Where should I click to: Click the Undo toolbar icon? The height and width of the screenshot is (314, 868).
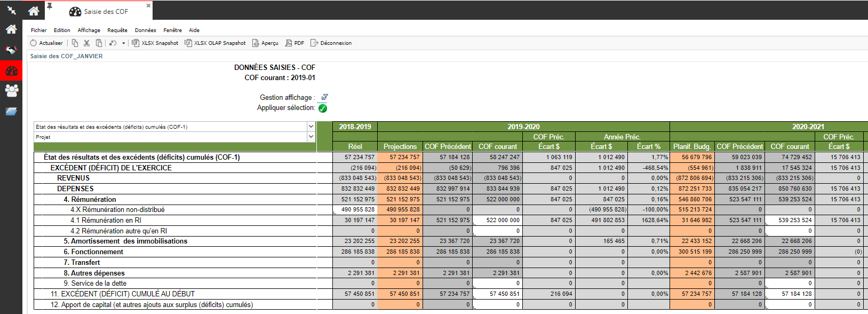[x=113, y=43]
